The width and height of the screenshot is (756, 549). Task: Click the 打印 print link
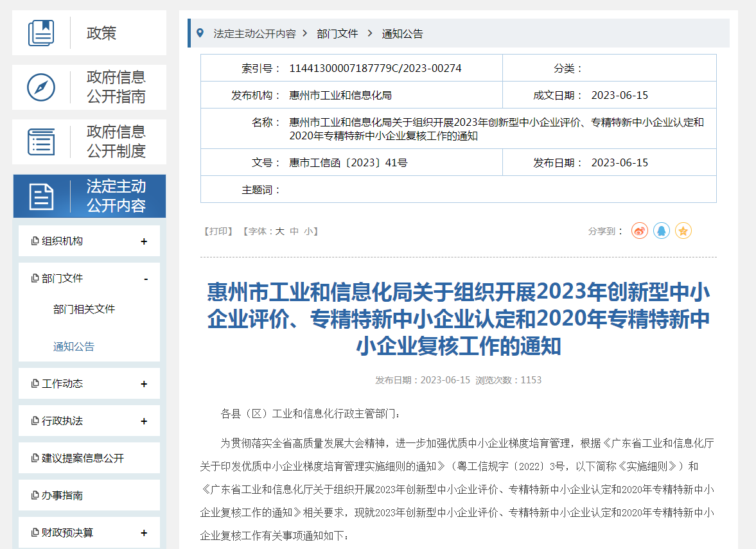(218, 231)
